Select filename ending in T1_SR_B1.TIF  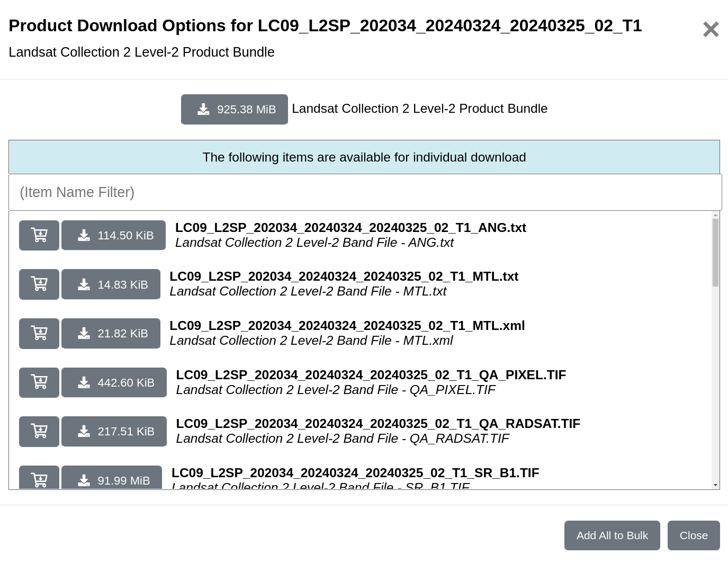[355, 473]
